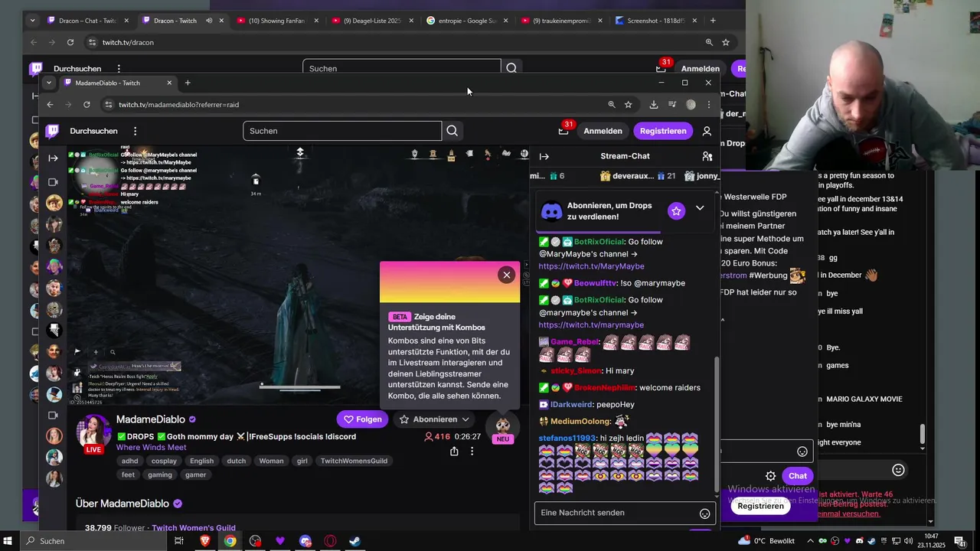Open Steam from the taskbar
980x551 pixels.
tap(355, 541)
